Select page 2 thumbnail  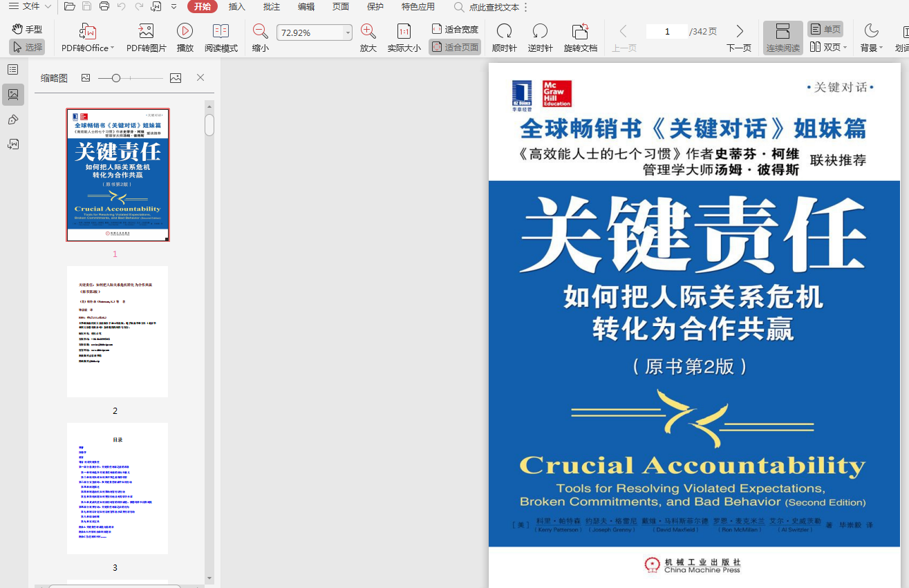pyautogui.click(x=118, y=332)
